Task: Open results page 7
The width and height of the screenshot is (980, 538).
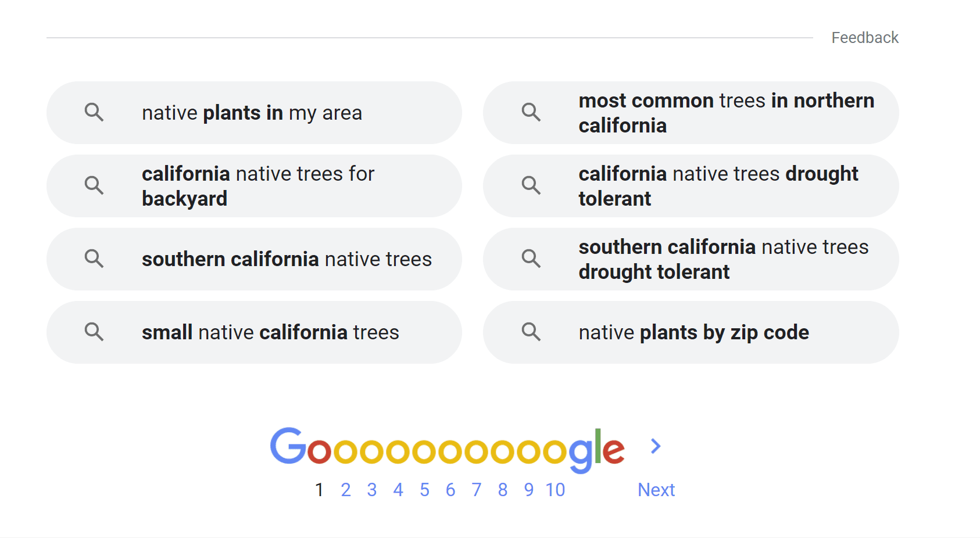Action: pyautogui.click(x=477, y=490)
